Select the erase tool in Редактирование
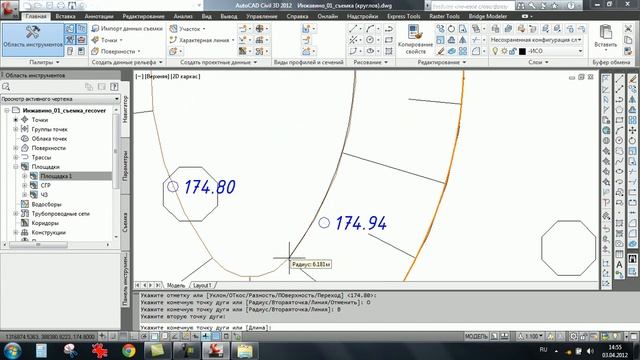This screenshot has height=360, width=640. (440, 51)
